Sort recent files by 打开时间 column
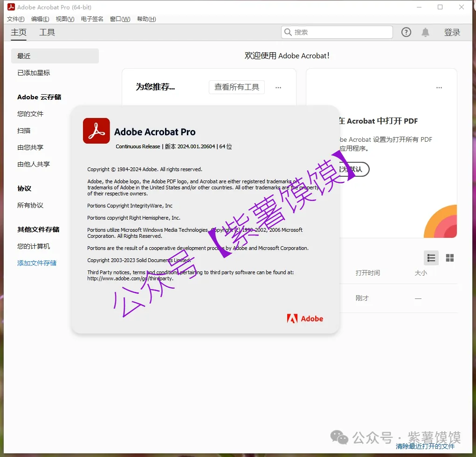This screenshot has height=457, width=476. 367,273
